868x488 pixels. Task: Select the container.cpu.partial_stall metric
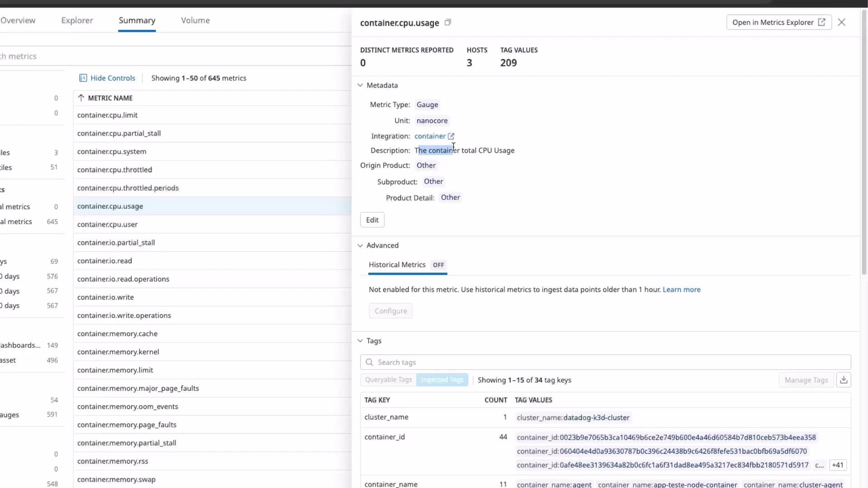click(212, 133)
